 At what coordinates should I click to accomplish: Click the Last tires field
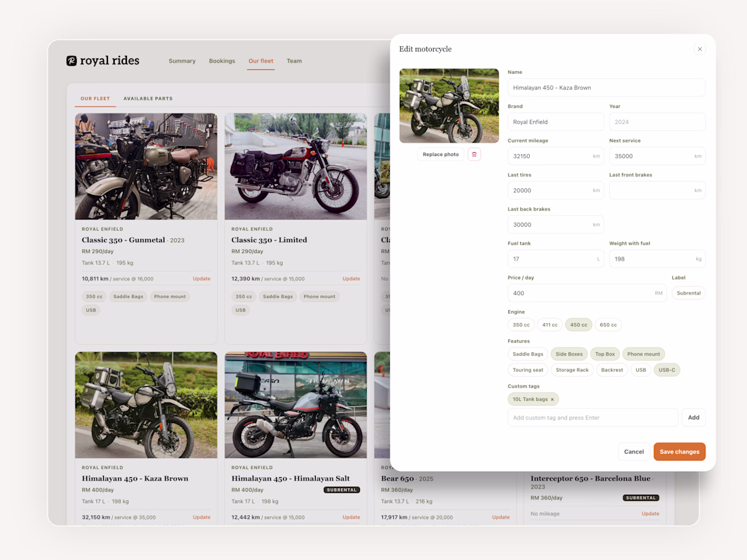click(x=555, y=191)
